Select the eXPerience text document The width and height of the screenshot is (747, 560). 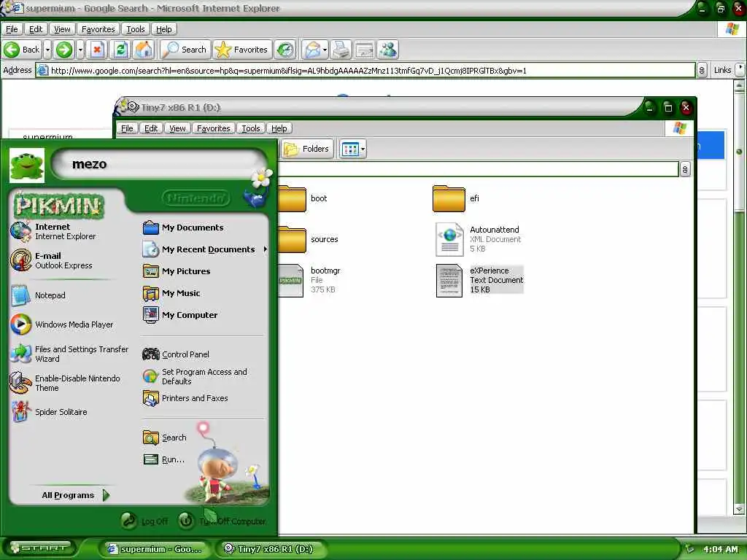[x=480, y=280]
